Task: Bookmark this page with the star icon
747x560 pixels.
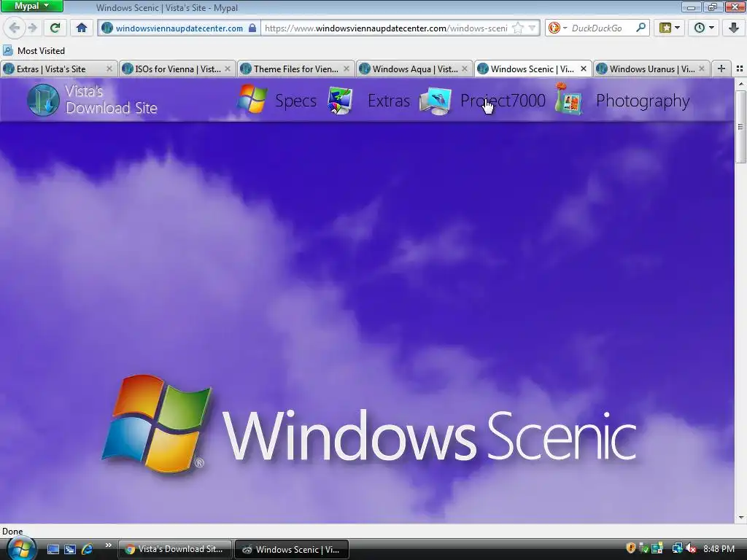Action: [x=517, y=28]
